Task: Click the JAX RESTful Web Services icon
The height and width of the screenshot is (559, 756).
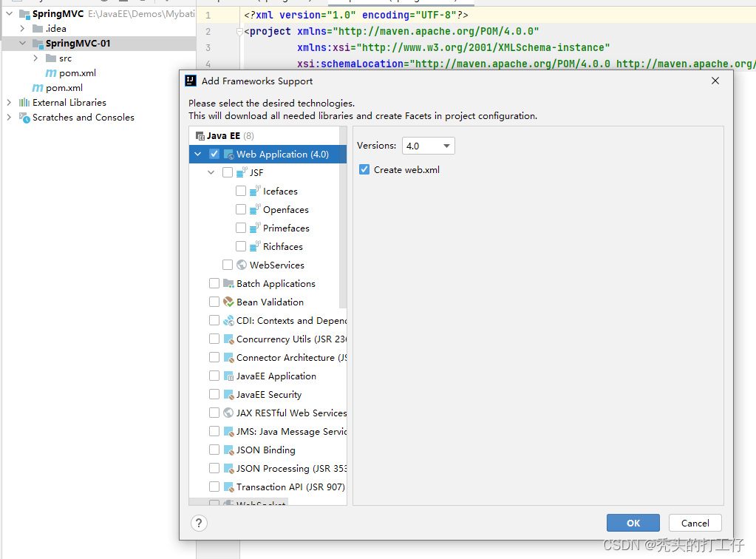Action: [229, 413]
